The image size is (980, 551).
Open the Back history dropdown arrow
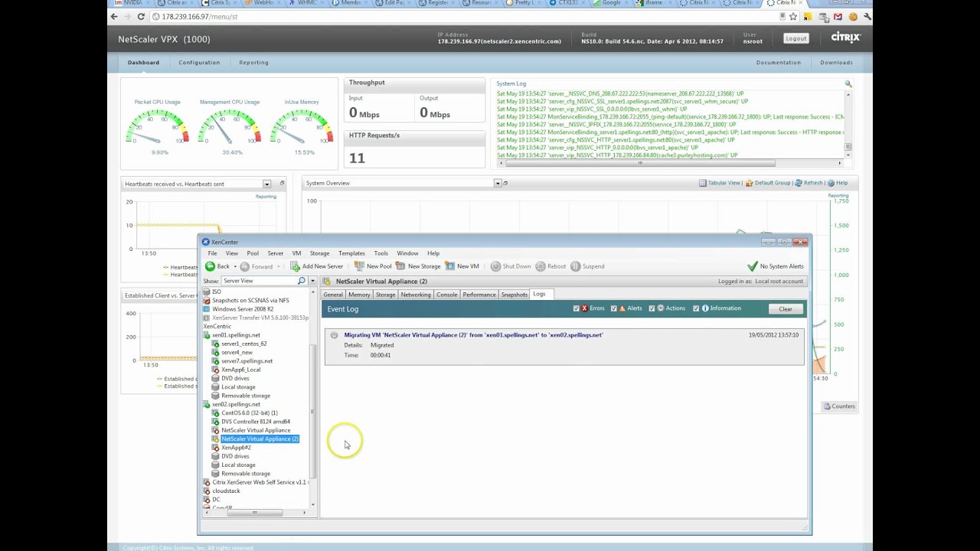(234, 266)
